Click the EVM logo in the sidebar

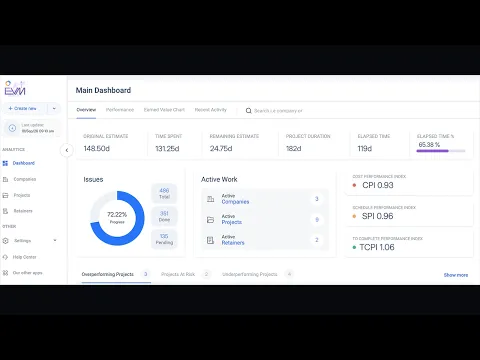(15, 88)
